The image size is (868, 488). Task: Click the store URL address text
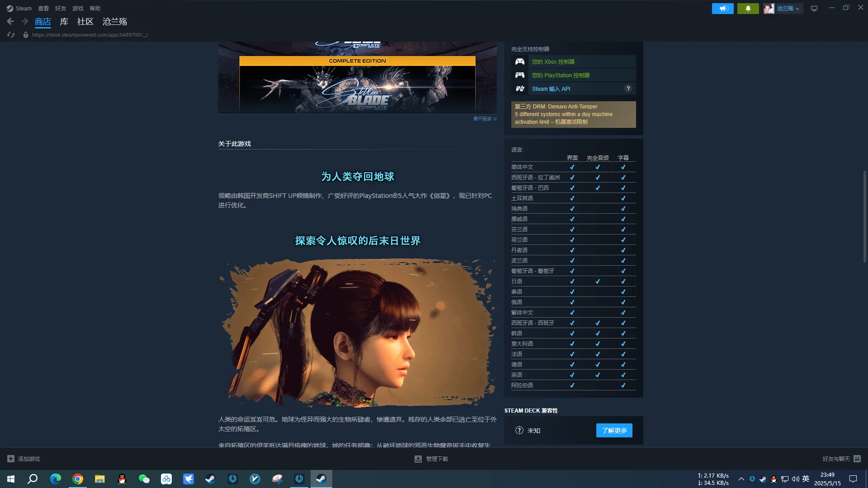tap(90, 35)
